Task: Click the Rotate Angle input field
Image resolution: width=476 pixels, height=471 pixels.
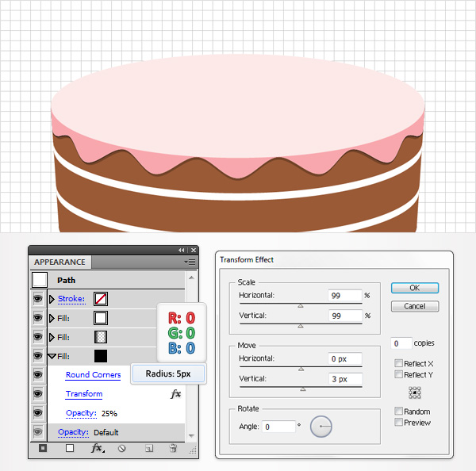Action: (x=278, y=427)
